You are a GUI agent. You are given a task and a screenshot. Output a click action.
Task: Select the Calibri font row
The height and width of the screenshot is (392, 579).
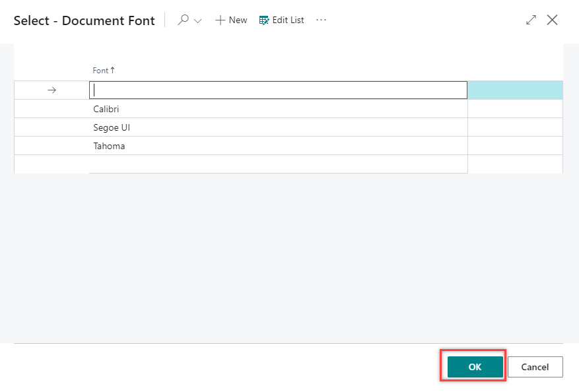[x=106, y=109]
